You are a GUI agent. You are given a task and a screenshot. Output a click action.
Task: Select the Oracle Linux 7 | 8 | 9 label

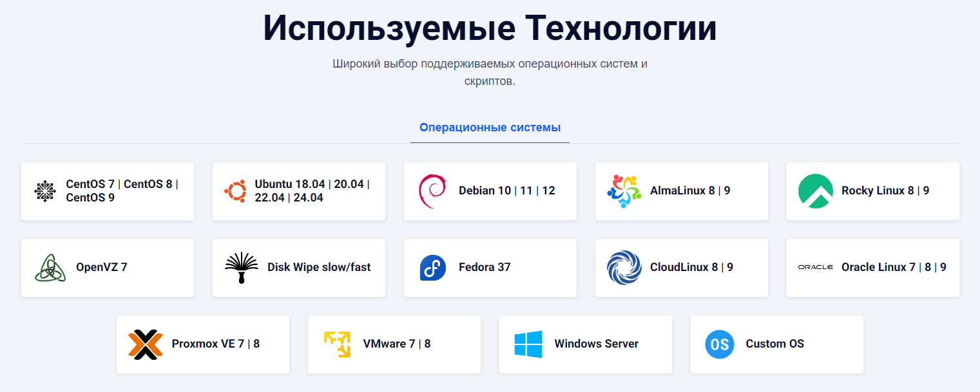894,267
